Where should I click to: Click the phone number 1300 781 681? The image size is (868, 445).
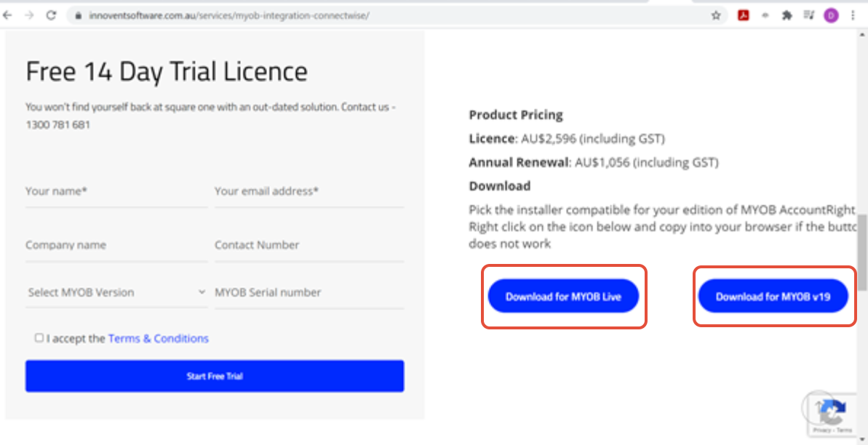coord(57,125)
